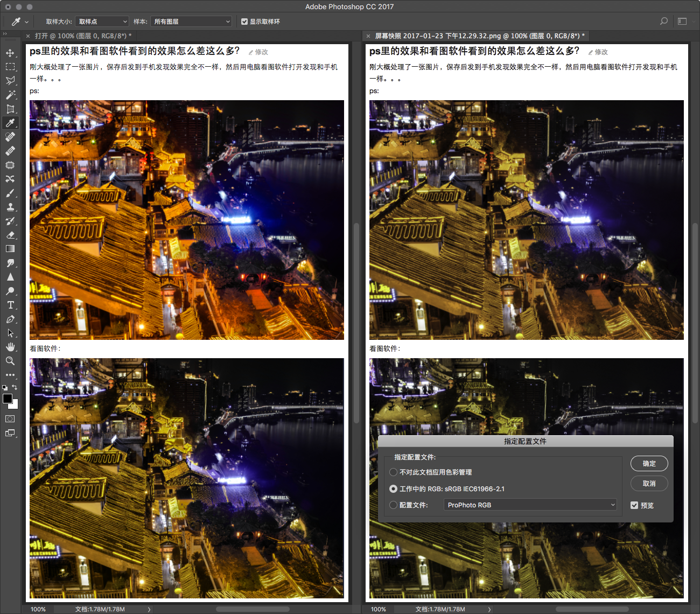Select the Magic Wand tool
The image size is (700, 614).
click(10, 95)
